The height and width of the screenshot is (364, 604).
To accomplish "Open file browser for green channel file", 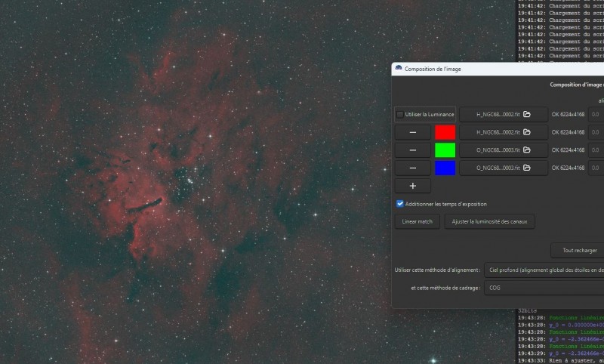I will [x=526, y=150].
